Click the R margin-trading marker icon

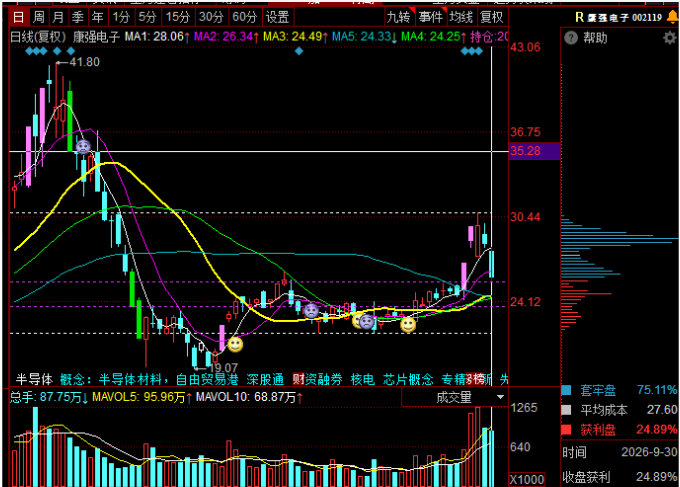pyautogui.click(x=579, y=17)
